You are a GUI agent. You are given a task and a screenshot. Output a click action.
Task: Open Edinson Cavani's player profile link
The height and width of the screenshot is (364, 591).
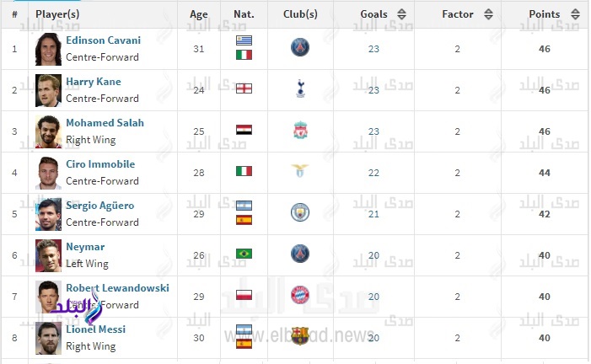103,40
